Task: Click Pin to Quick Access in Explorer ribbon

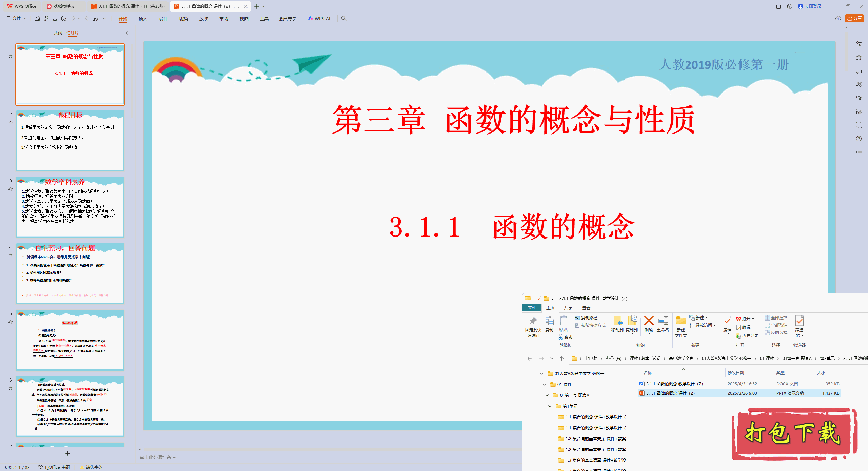Action: 533,327
